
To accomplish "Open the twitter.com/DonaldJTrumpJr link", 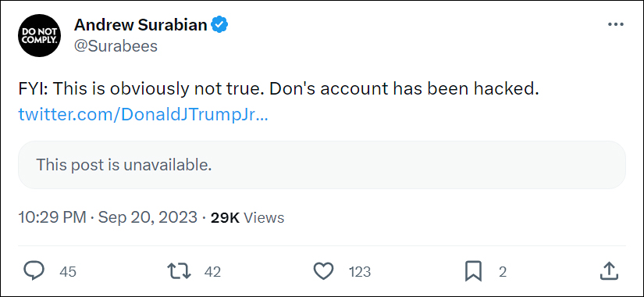I will click(144, 115).
